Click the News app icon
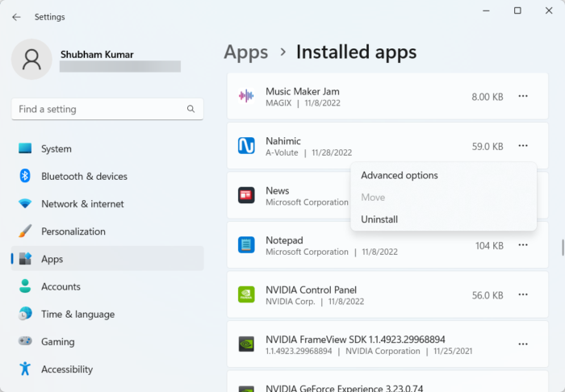This screenshot has height=392, width=565. (x=246, y=195)
